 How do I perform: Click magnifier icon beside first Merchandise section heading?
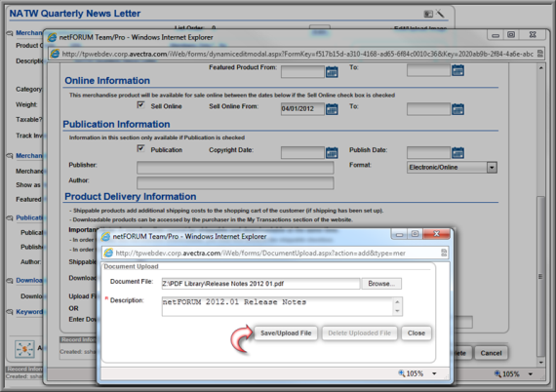pos(10,33)
